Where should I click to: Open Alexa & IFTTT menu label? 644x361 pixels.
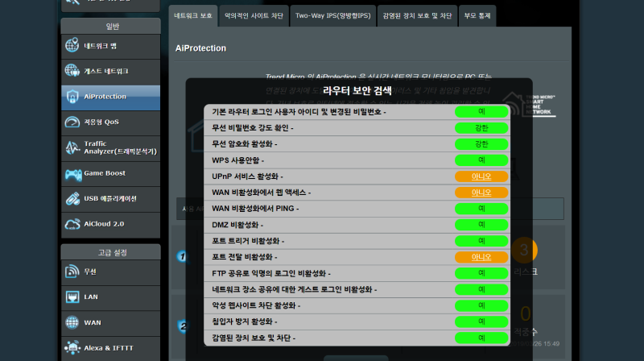pos(109,348)
